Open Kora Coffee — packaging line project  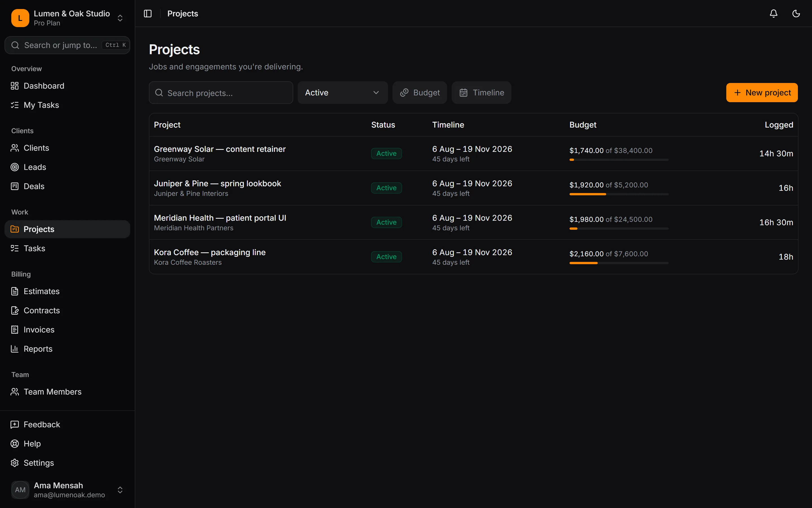point(210,252)
